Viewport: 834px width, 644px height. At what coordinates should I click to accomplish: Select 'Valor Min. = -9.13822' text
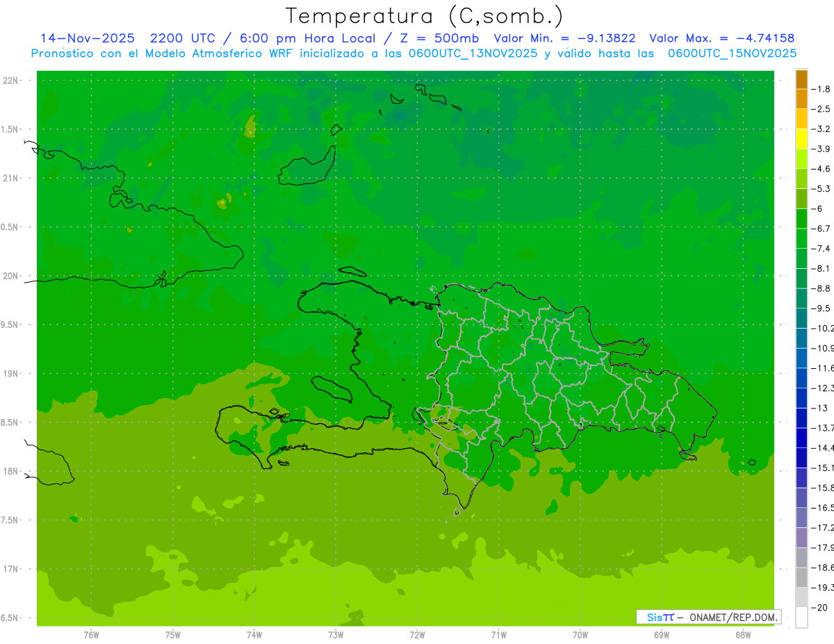[564, 38]
